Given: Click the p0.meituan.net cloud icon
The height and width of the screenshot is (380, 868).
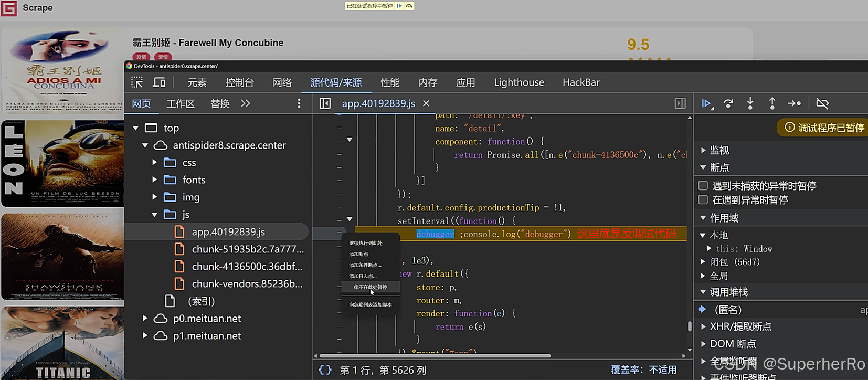Looking at the screenshot, I should (161, 319).
